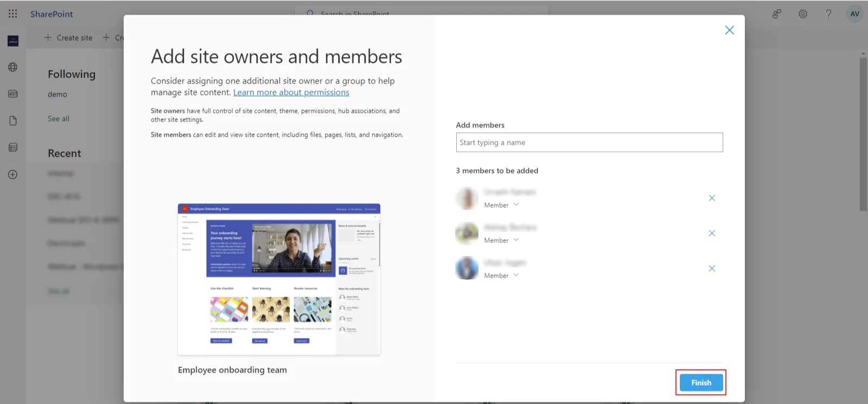Open the followed demo site

tap(58, 94)
